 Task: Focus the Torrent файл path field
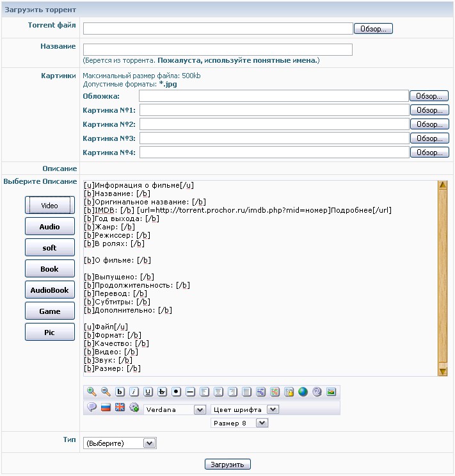pos(218,29)
